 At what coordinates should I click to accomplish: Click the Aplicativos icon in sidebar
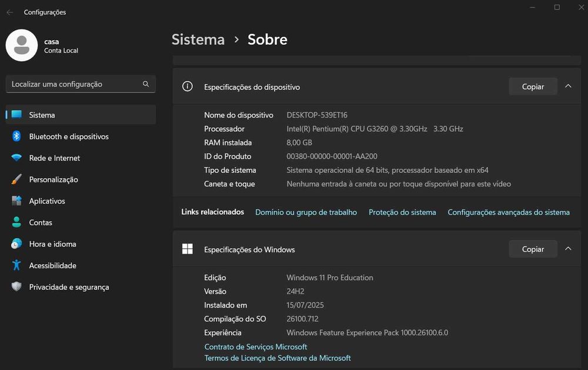[16, 201]
